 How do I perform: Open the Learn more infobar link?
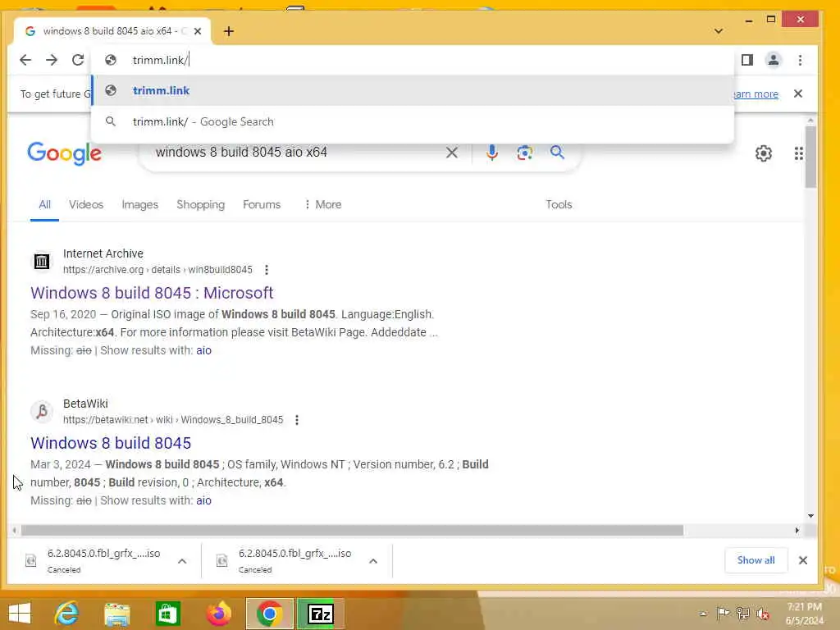click(x=756, y=94)
